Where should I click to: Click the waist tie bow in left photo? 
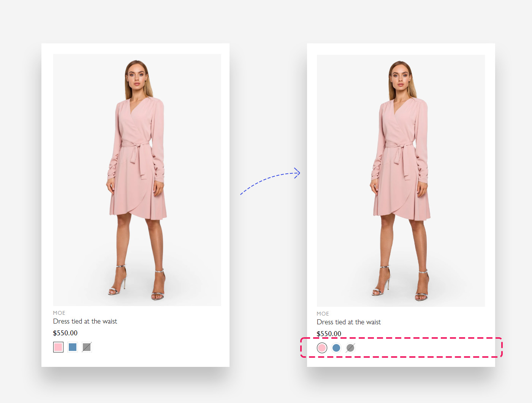(136, 146)
